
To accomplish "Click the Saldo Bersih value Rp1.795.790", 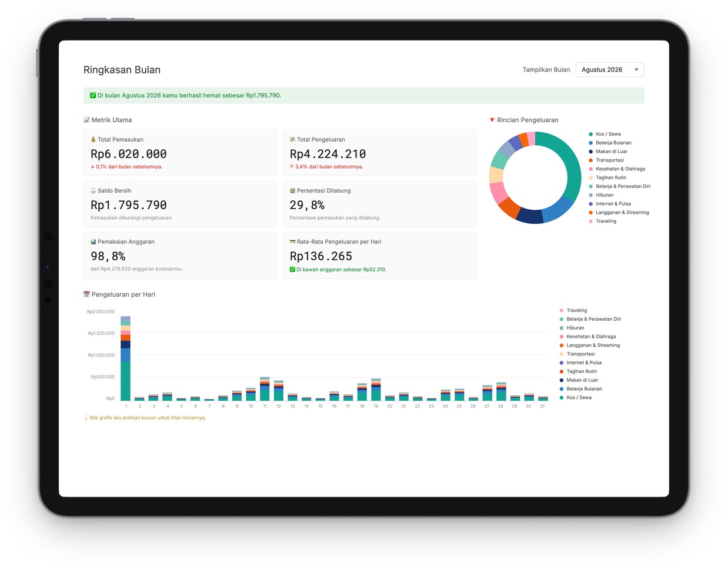I will pos(129,205).
